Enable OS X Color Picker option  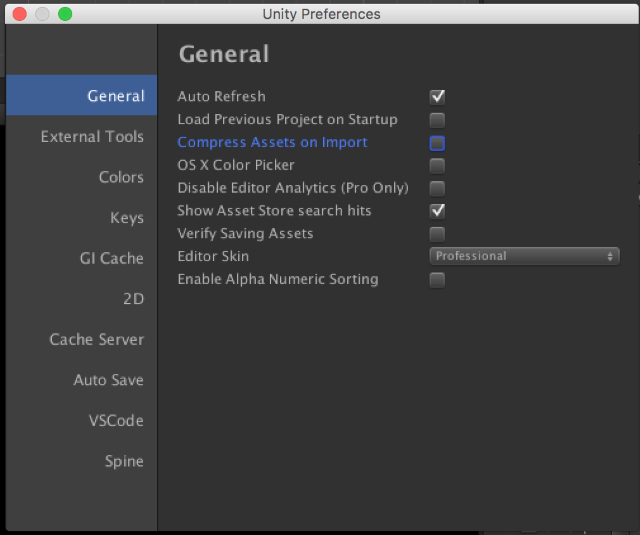tap(437, 166)
